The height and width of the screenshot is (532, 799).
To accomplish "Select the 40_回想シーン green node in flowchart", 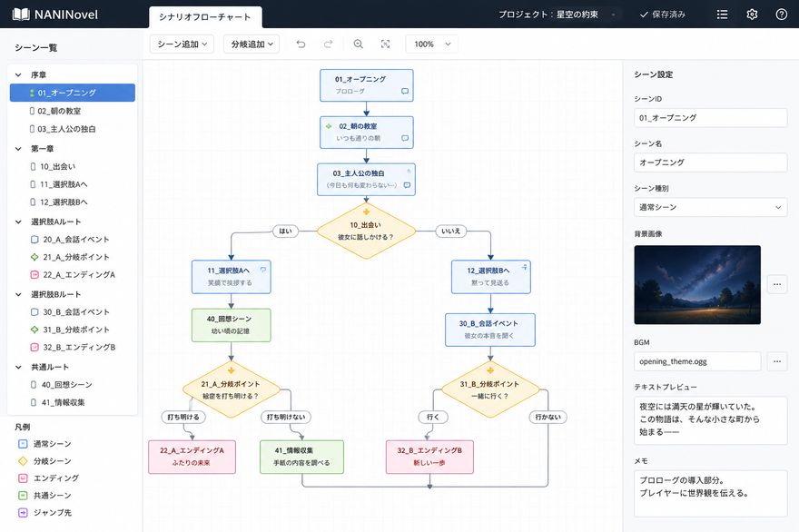I will pyautogui.click(x=231, y=325).
